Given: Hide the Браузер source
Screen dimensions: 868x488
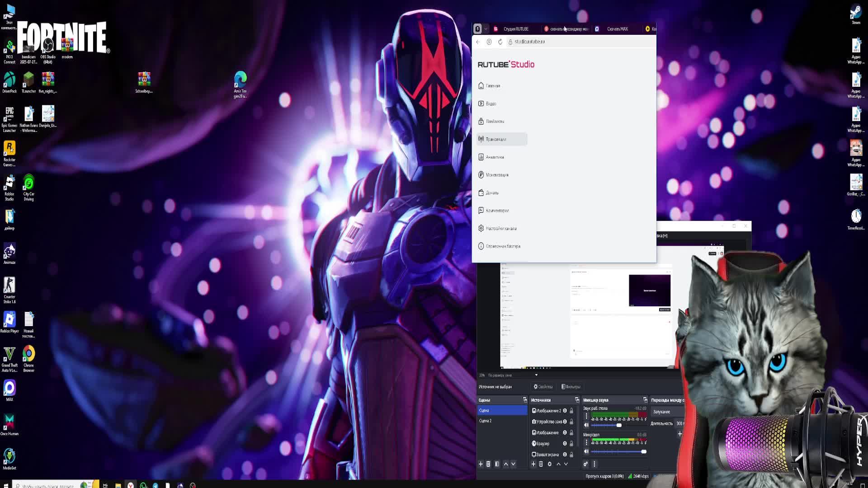Looking at the screenshot, I should [565, 444].
